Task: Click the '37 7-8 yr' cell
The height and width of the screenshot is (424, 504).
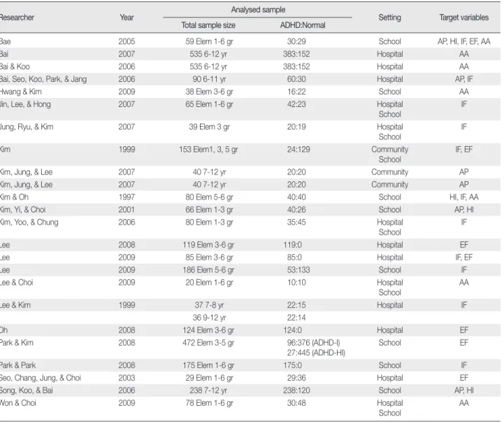Action: [209, 305]
